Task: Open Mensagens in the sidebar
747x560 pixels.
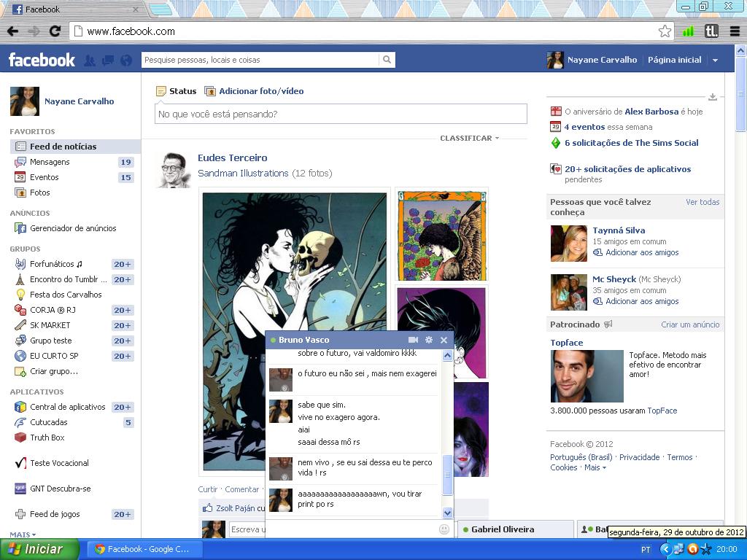Action: coord(50,162)
